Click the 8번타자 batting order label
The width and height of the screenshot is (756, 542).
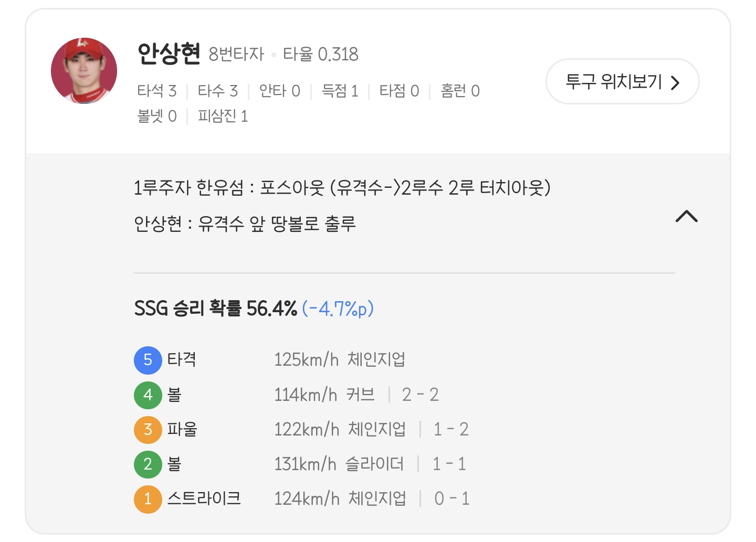coord(236,54)
